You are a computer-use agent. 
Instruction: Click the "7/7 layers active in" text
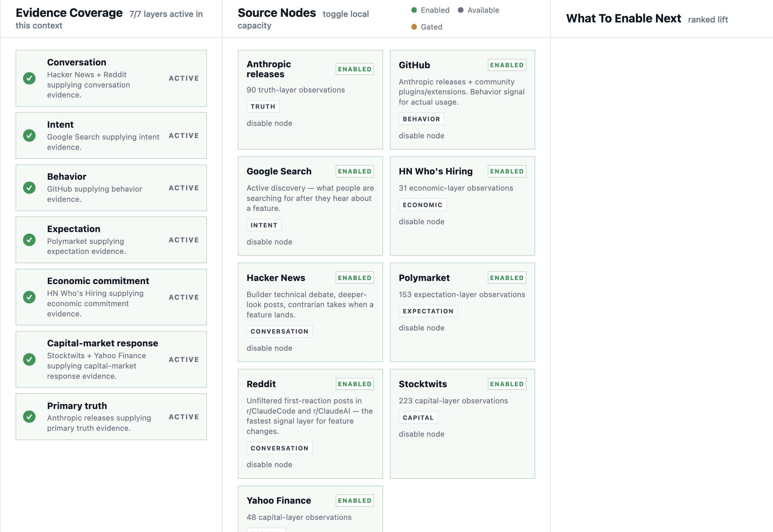(x=166, y=14)
